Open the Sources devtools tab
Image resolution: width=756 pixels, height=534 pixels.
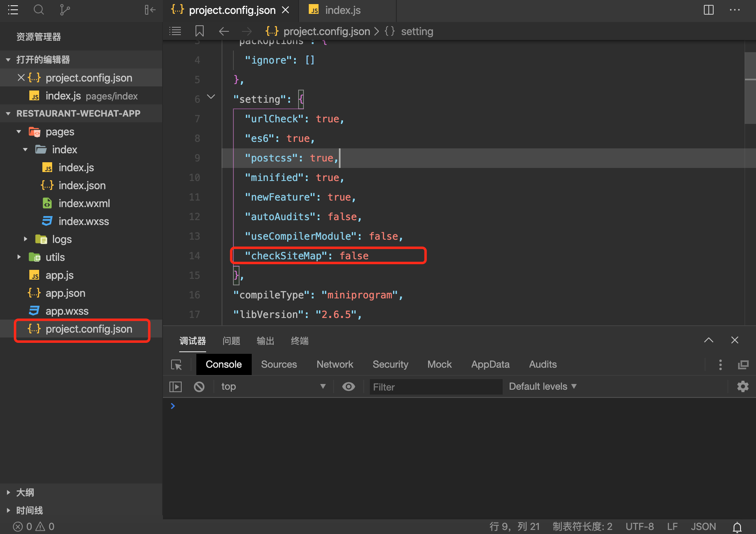(x=279, y=364)
